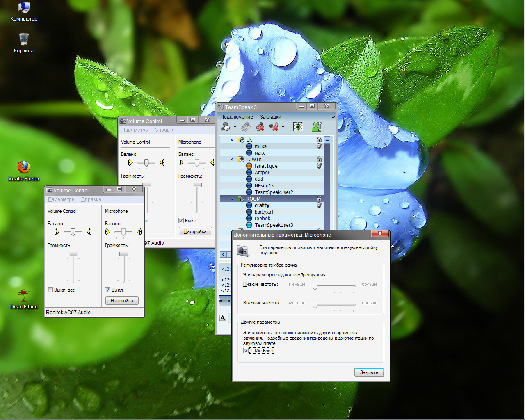The width and height of the screenshot is (525, 420).
Task: Select user bartyxa) in the channel list
Action: [x=264, y=212]
